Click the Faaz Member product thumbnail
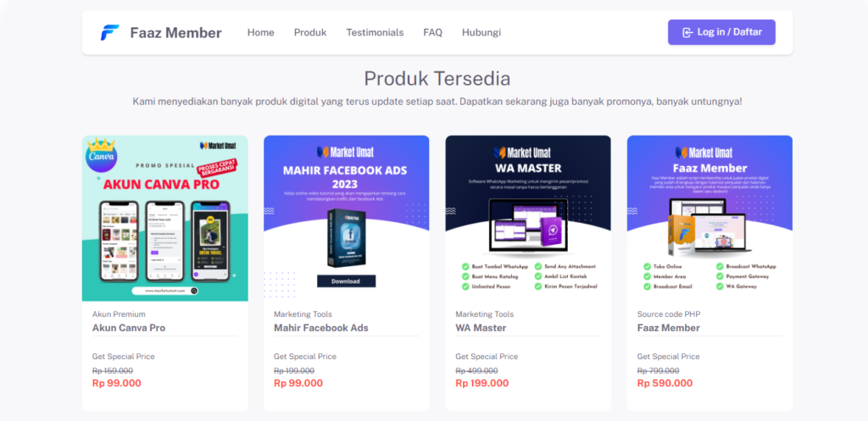The height and width of the screenshot is (421, 868). click(x=709, y=219)
